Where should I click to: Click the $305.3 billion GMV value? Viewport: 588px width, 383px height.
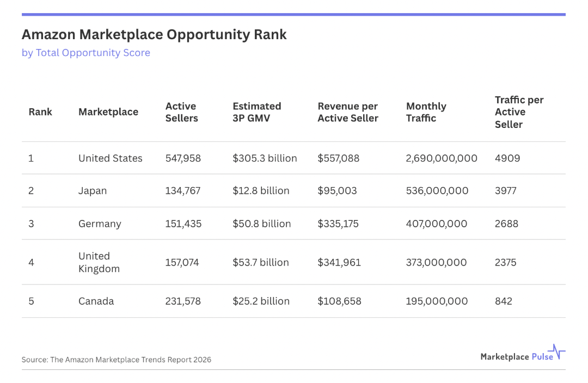[265, 158]
